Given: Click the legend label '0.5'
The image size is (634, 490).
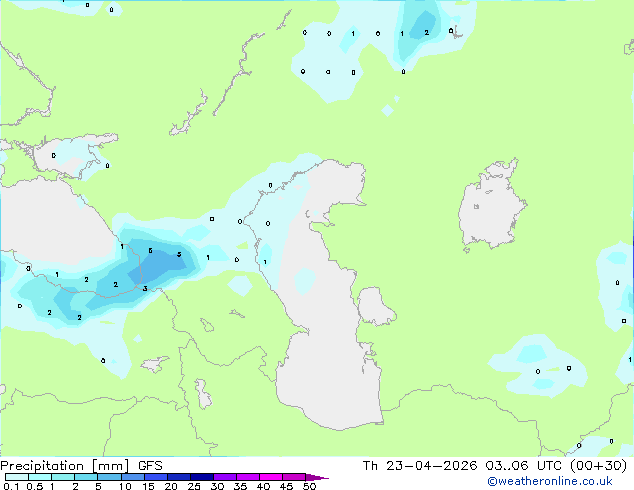Looking at the screenshot, I should tap(35, 486).
